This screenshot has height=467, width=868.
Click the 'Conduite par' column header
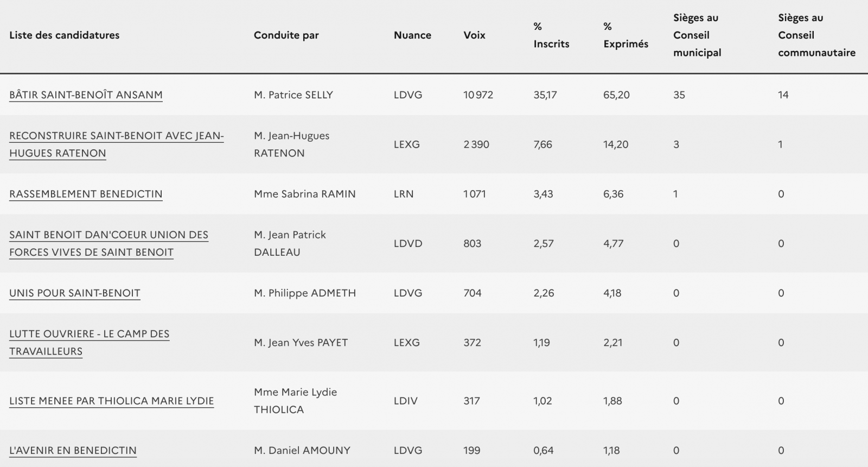click(x=286, y=35)
